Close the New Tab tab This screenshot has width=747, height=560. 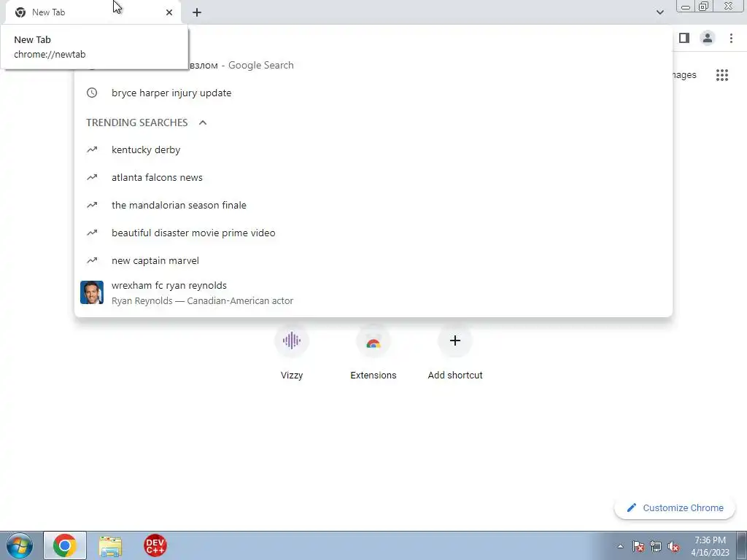coord(169,12)
